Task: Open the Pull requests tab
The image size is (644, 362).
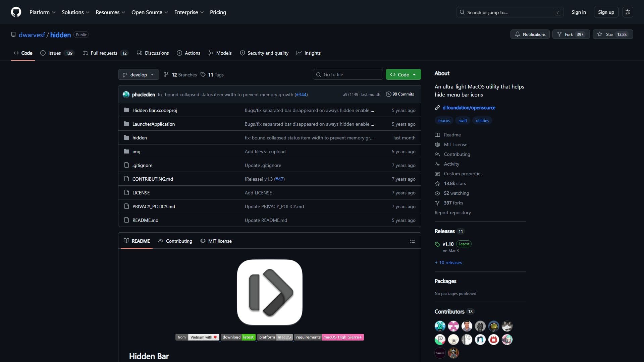Action: (105, 53)
